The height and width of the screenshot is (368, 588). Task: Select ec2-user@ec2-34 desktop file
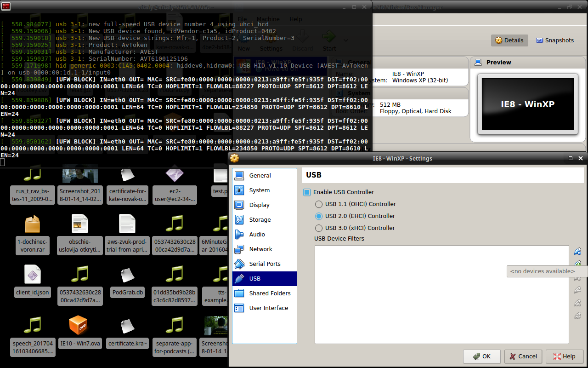pyautogui.click(x=175, y=185)
